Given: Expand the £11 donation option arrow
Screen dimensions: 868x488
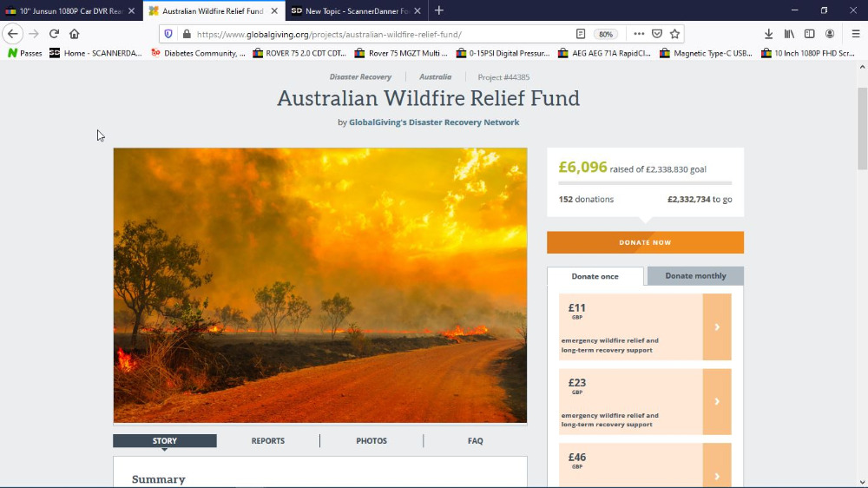Looking at the screenshot, I should 717,326.
